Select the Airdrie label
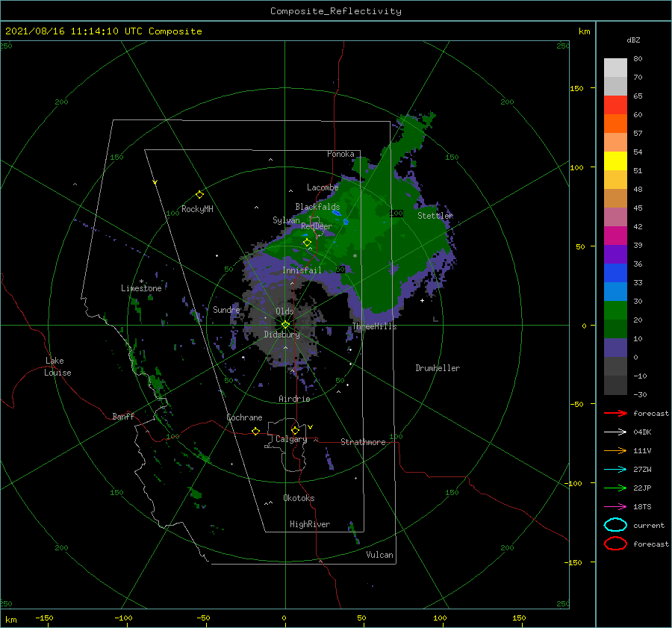Image resolution: width=672 pixels, height=628 pixels. pyautogui.click(x=294, y=399)
